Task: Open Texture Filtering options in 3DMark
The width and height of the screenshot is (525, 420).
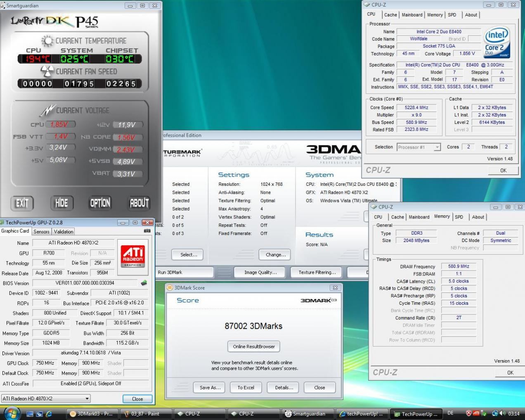Action: pyautogui.click(x=317, y=272)
